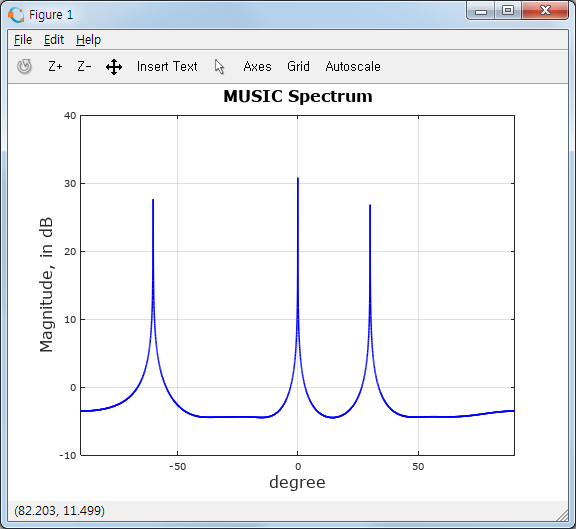Click the y-axis tick label 20
This screenshot has height=529, width=576.
[x=70, y=252]
